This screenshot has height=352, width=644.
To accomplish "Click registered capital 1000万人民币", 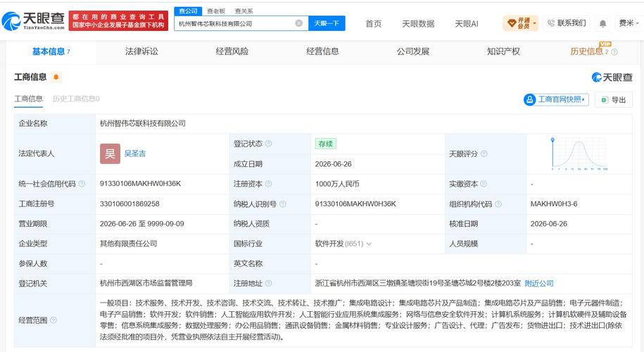I will (x=337, y=184).
